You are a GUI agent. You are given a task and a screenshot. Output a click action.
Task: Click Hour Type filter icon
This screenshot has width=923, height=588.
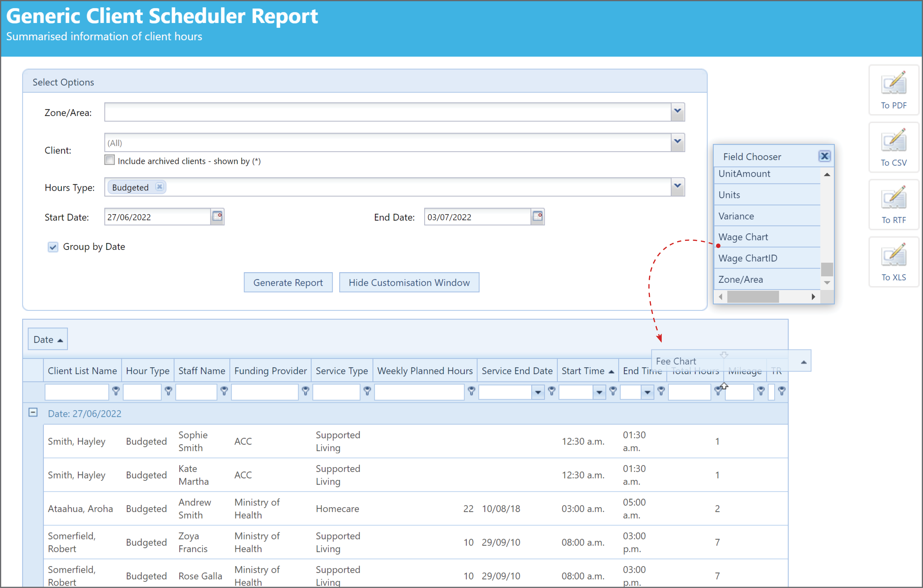coord(168,391)
